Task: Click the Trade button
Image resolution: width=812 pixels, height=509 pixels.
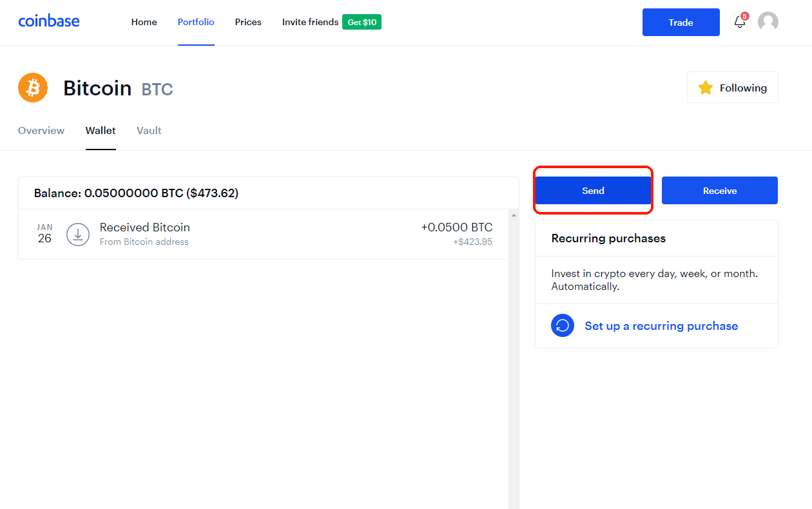Action: pos(681,22)
